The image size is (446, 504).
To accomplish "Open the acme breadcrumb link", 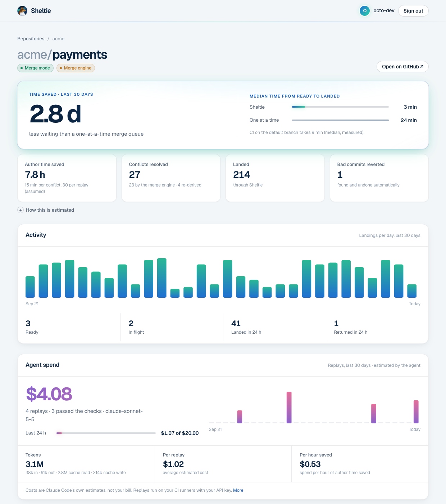I will click(x=58, y=39).
